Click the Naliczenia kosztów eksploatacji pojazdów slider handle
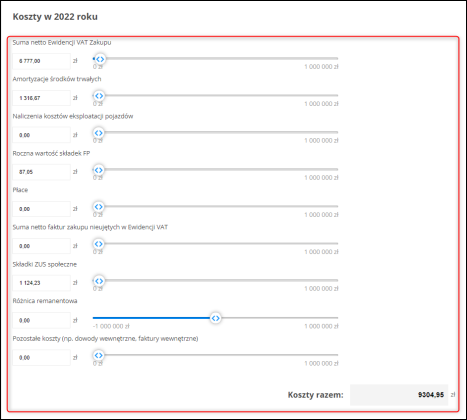This screenshot has height=420, width=467. pyautogui.click(x=99, y=133)
